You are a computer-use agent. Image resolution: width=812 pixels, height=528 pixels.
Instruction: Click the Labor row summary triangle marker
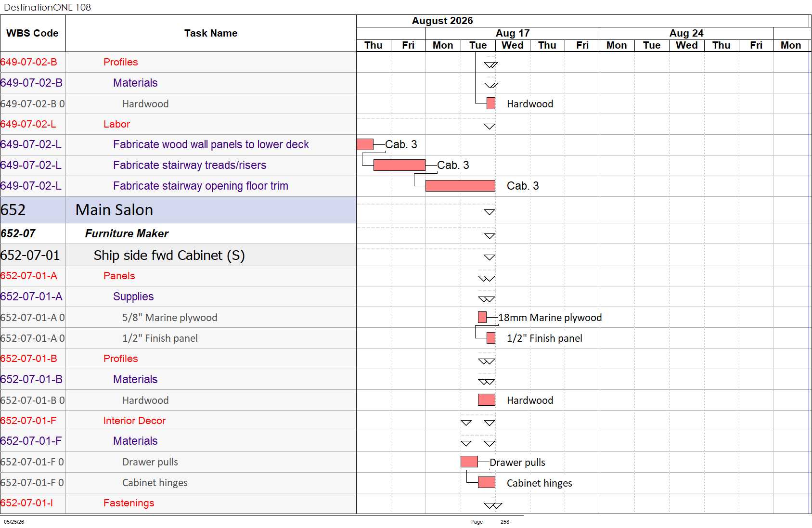click(490, 127)
